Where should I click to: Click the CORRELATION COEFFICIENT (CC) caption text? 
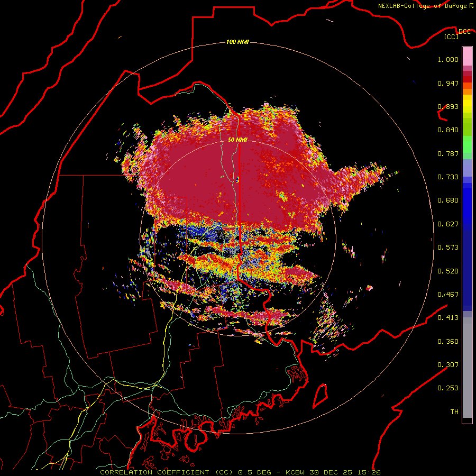pyautogui.click(x=167, y=472)
